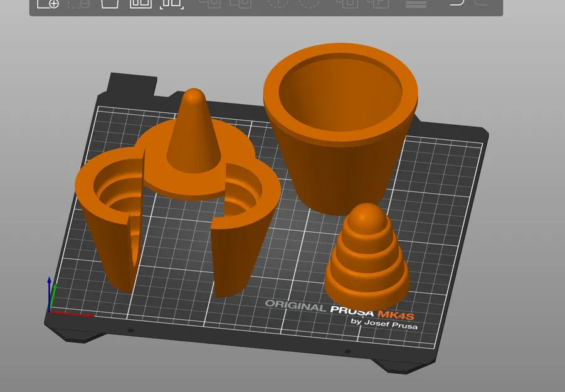
Task: Click the Delete all toolbar icon
Action: tap(110, 4)
